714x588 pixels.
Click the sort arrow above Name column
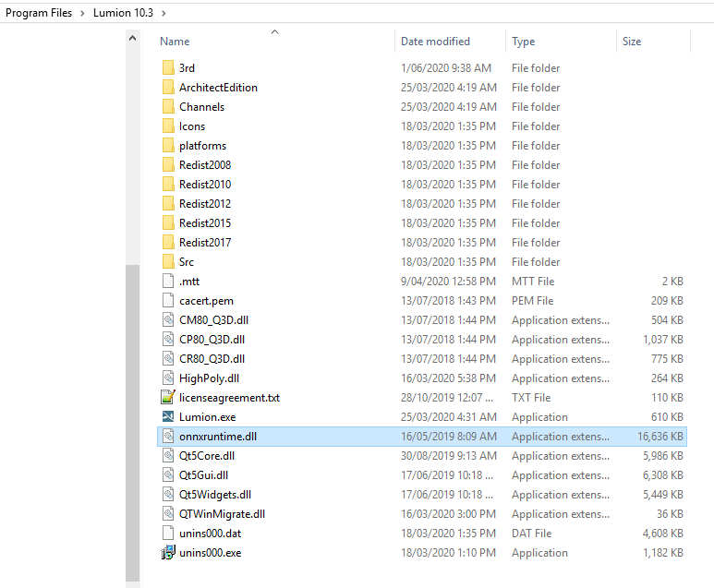coord(274,32)
